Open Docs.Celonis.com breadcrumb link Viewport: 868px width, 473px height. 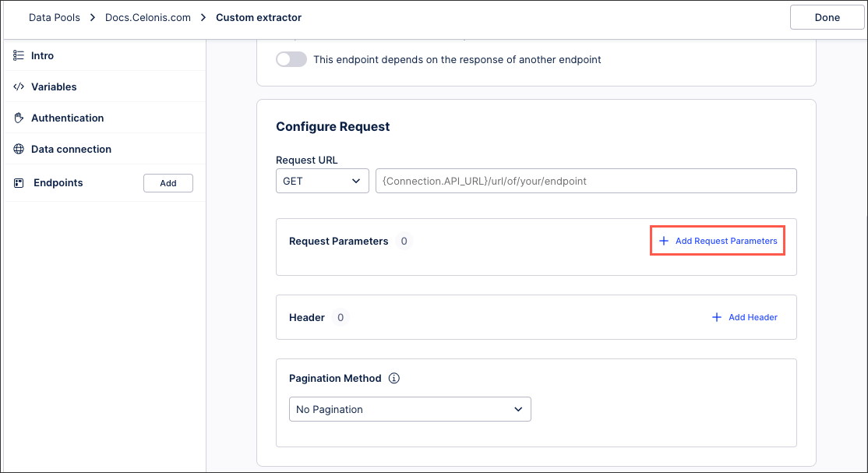(148, 17)
